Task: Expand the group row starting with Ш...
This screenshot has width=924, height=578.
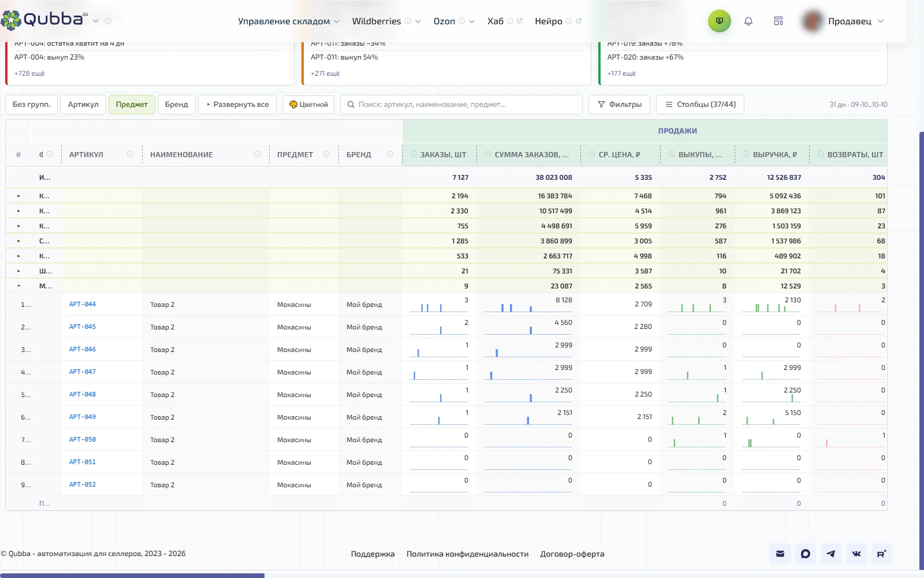Action: [18, 271]
